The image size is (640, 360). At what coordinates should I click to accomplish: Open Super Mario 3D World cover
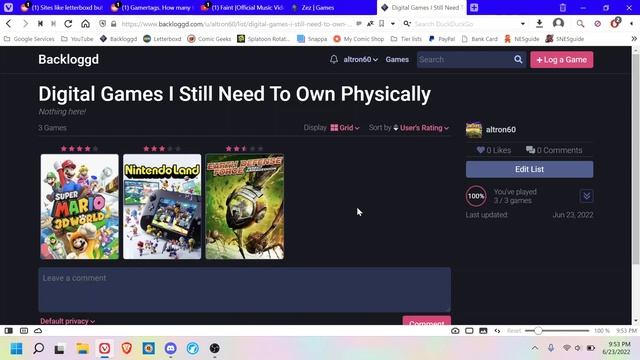[80, 207]
